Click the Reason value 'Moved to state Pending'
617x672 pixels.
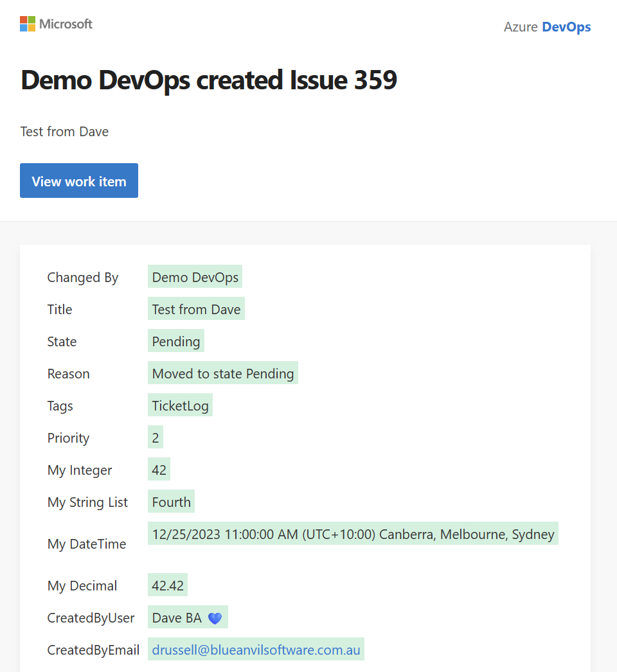[x=223, y=374]
